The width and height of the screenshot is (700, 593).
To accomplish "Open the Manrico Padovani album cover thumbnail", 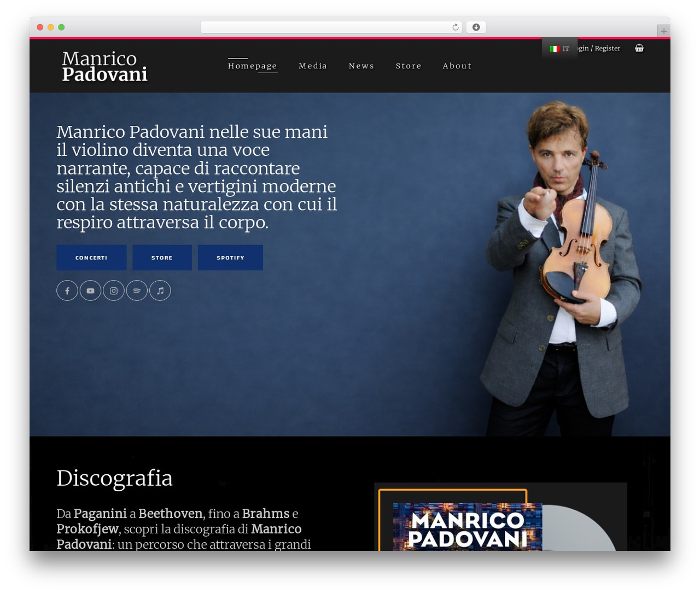I will pyautogui.click(x=468, y=526).
